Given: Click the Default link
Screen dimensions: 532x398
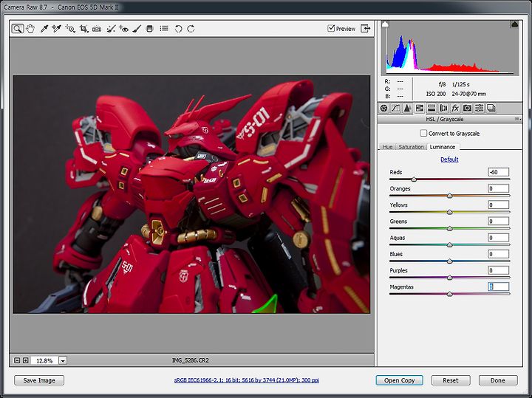Looking at the screenshot, I should coord(449,159).
